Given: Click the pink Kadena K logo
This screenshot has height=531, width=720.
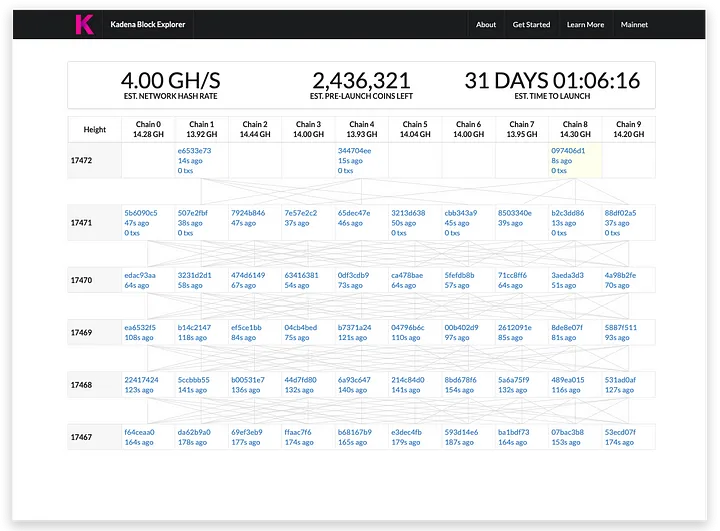Looking at the screenshot, I should [84, 24].
